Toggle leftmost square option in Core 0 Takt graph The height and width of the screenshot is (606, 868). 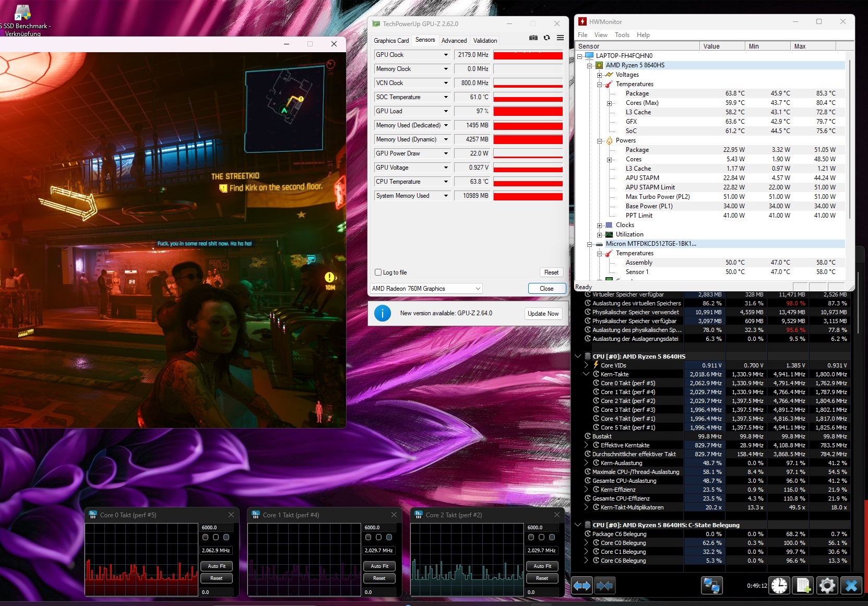[x=205, y=537]
